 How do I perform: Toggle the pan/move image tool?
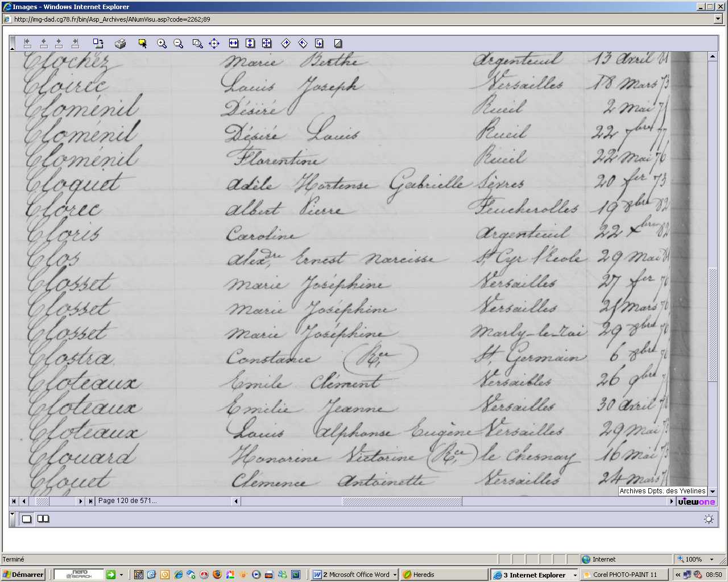point(214,44)
